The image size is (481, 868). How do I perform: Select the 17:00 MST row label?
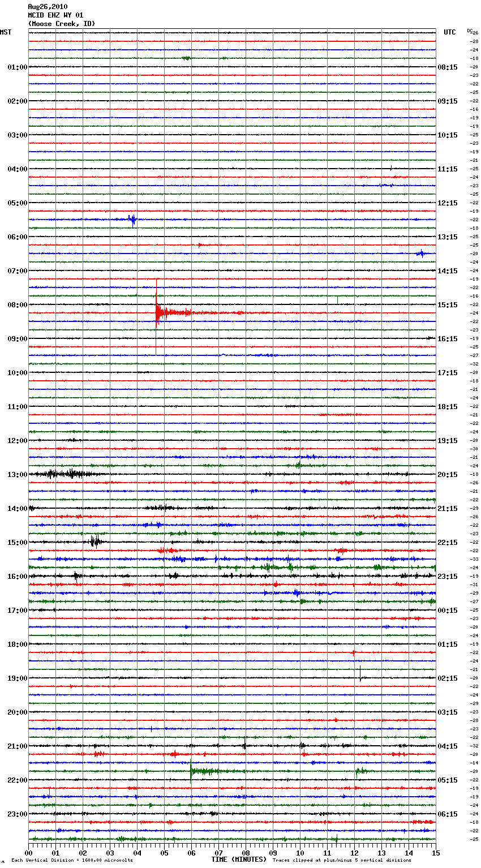(18, 611)
